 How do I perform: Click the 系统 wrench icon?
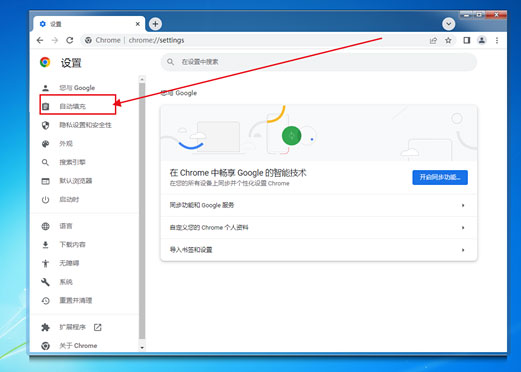[45, 282]
